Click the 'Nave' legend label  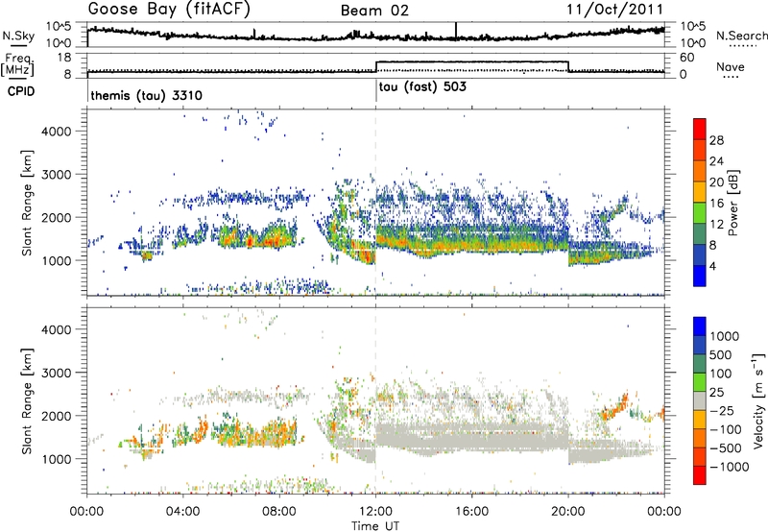(731, 66)
